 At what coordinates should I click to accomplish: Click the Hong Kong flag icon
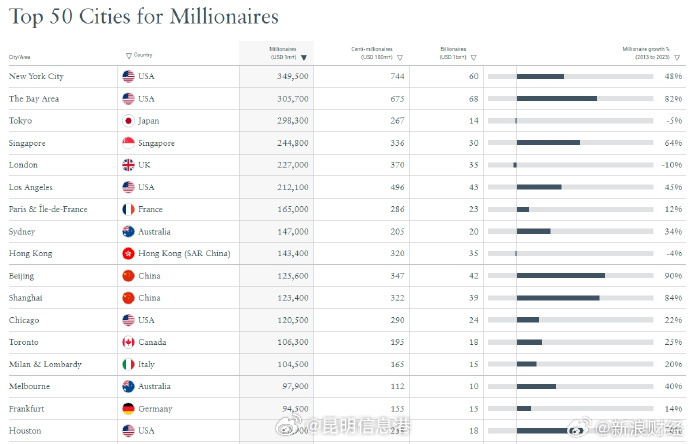[128, 254]
